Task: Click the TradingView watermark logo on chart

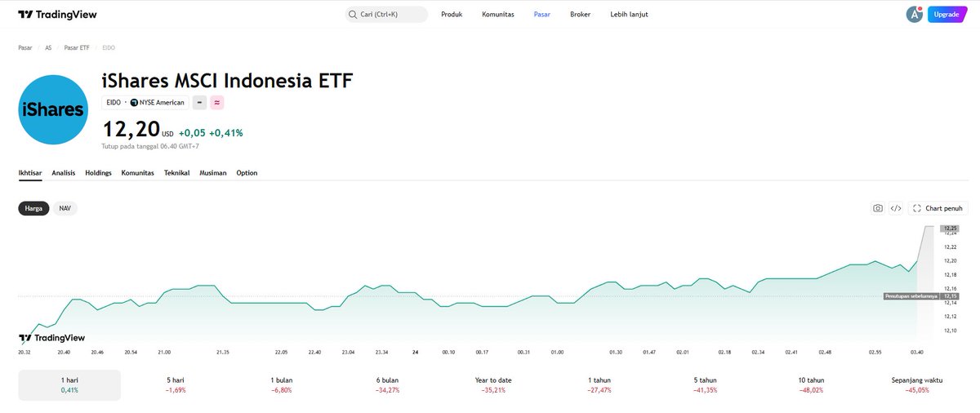Action: pos(51,337)
